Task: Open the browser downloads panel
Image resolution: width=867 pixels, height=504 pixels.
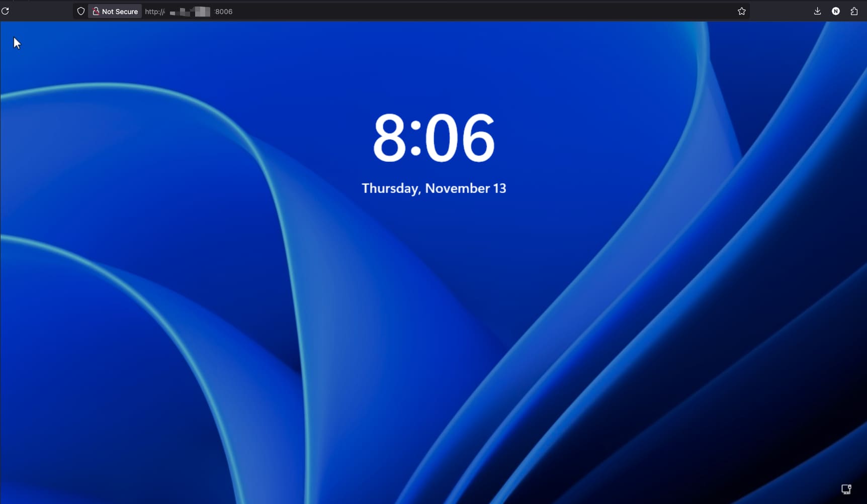Action: pyautogui.click(x=817, y=11)
